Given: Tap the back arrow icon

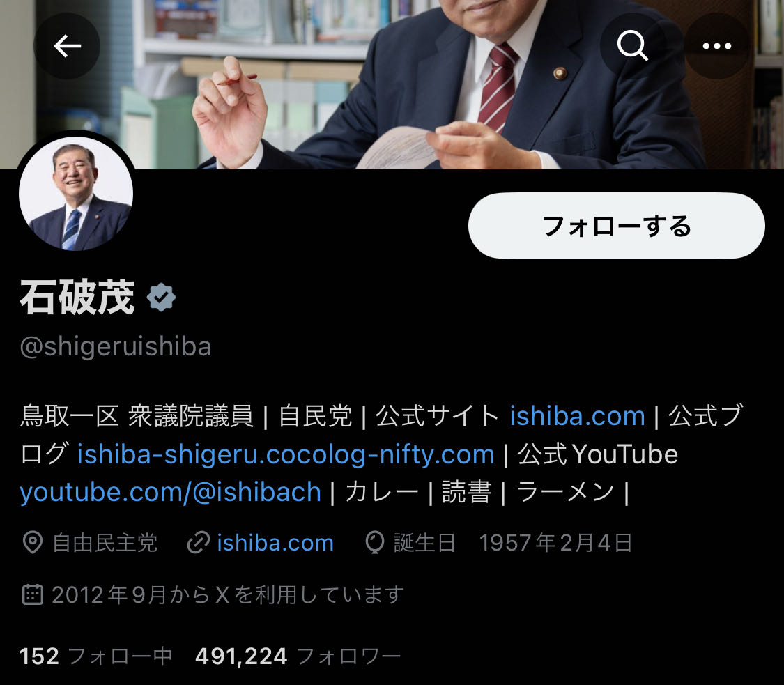Looking at the screenshot, I should click(67, 46).
